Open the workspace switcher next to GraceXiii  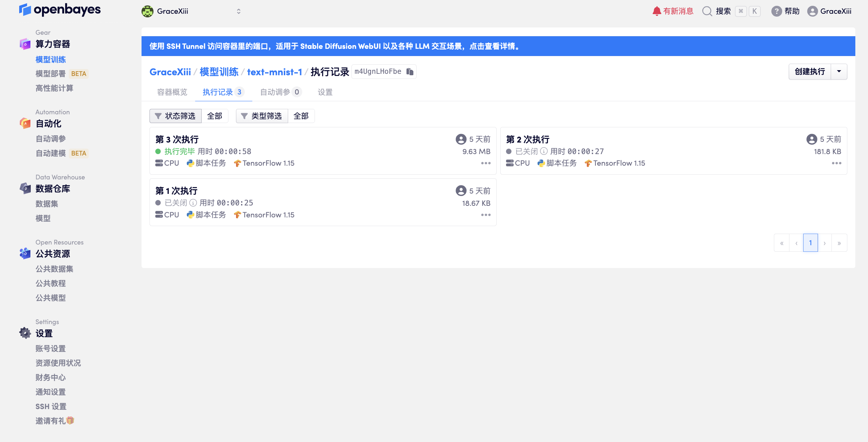pyautogui.click(x=239, y=11)
